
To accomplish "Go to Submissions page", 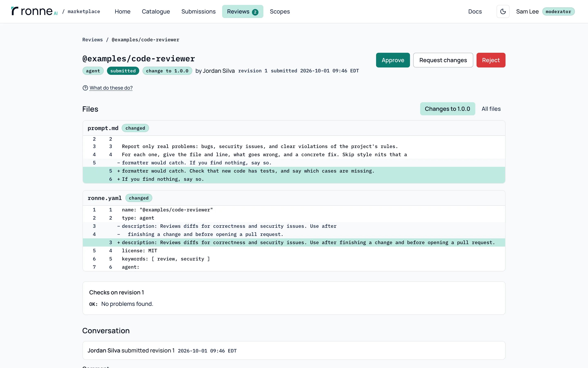I will 198,11.
